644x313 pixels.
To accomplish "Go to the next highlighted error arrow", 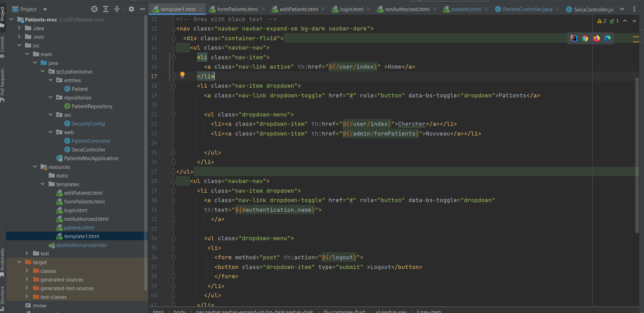I will pos(634,21).
